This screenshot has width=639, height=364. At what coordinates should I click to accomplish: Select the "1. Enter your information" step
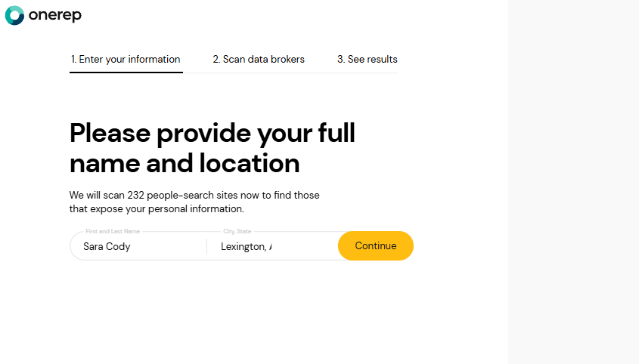click(x=126, y=60)
